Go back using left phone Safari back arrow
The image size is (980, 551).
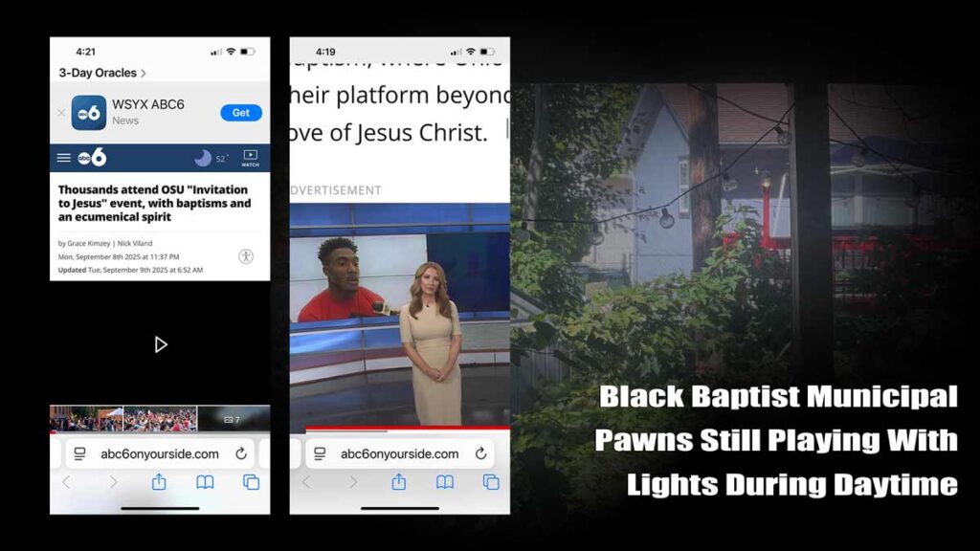point(66,482)
